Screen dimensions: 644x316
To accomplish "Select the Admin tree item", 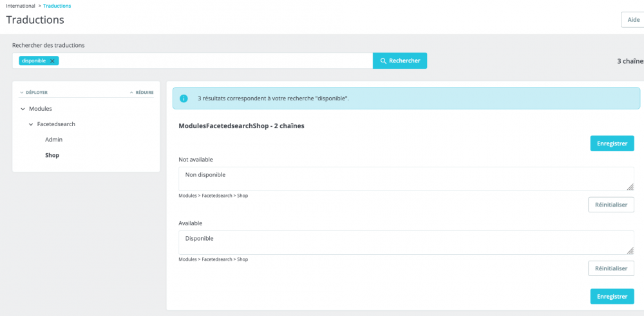I will (54, 140).
